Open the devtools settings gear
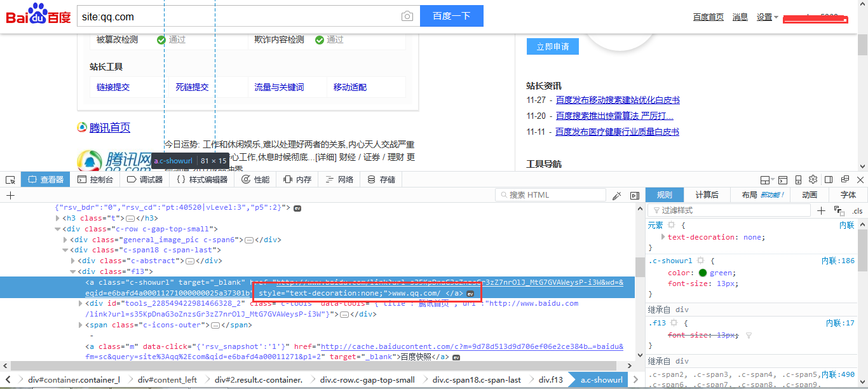The height and width of the screenshot is (389, 868). pos(813,180)
